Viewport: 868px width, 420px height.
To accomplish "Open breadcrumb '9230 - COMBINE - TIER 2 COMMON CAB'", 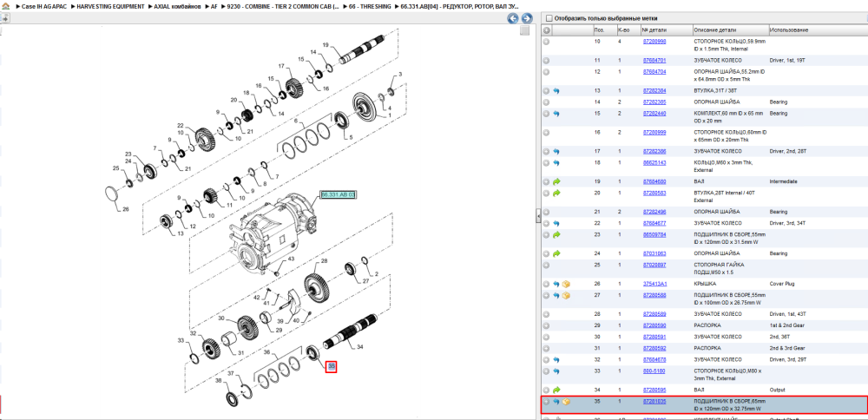I will (281, 5).
